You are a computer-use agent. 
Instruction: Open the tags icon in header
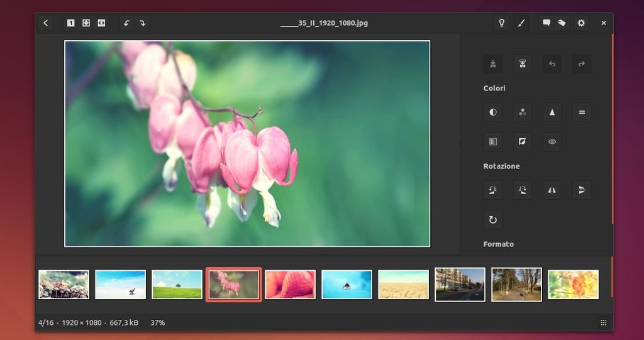click(x=562, y=23)
